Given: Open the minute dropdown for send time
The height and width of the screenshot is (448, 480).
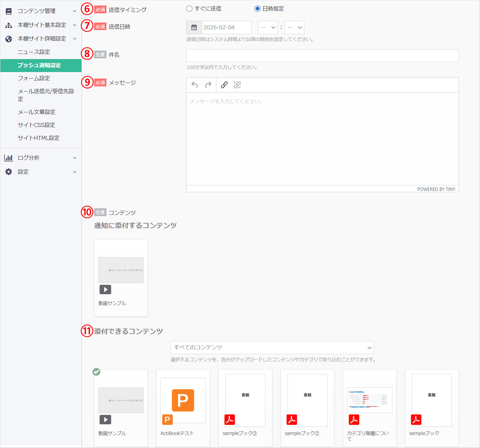Looking at the screenshot, I should [x=294, y=27].
